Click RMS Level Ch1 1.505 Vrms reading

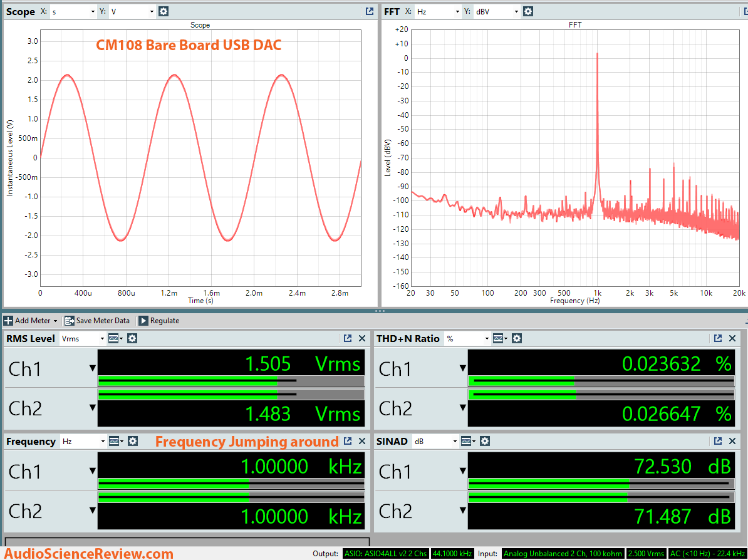click(303, 365)
